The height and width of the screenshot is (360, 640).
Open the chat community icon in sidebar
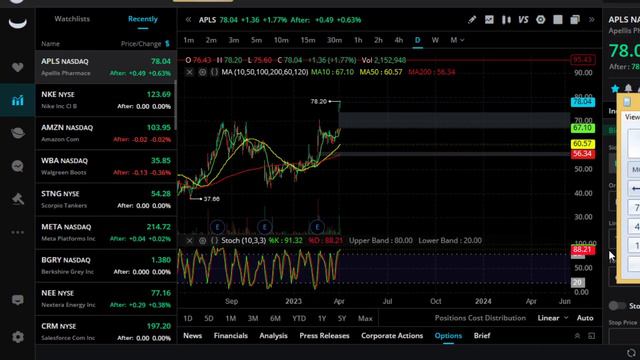(x=17, y=166)
